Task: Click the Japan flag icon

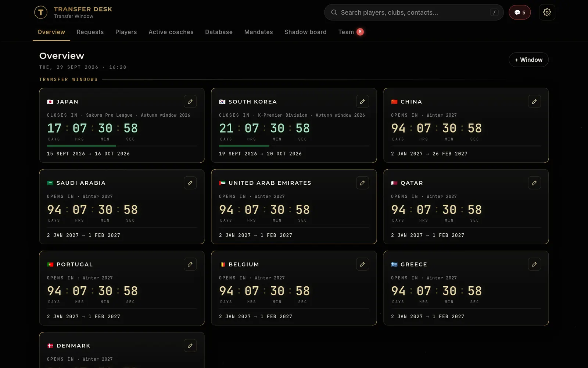Action: [50, 102]
